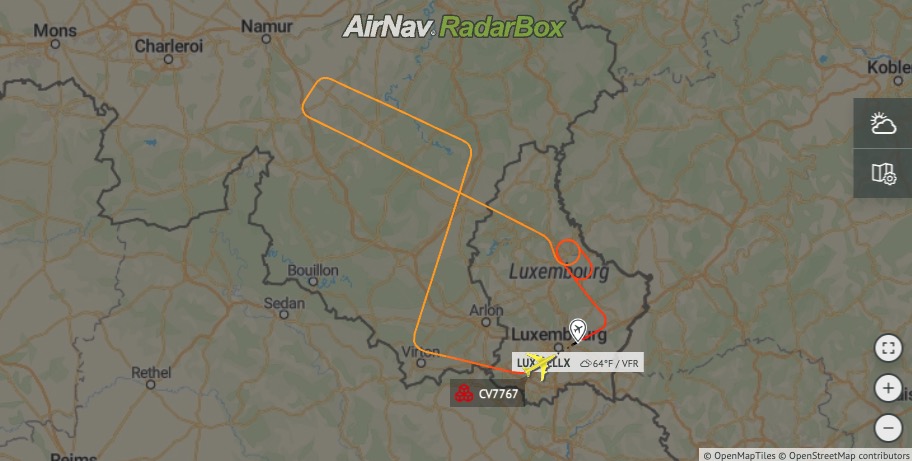Click the Luxembourg airport pin marker

[577, 330]
